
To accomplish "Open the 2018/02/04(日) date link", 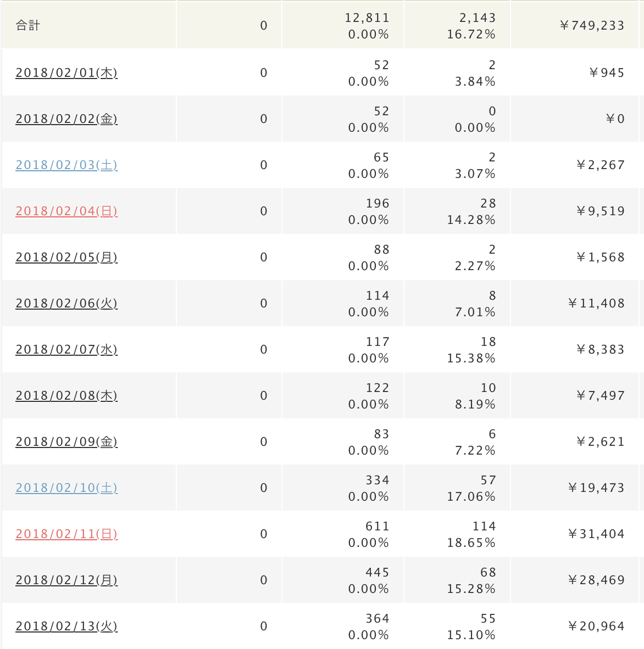I will (x=66, y=211).
